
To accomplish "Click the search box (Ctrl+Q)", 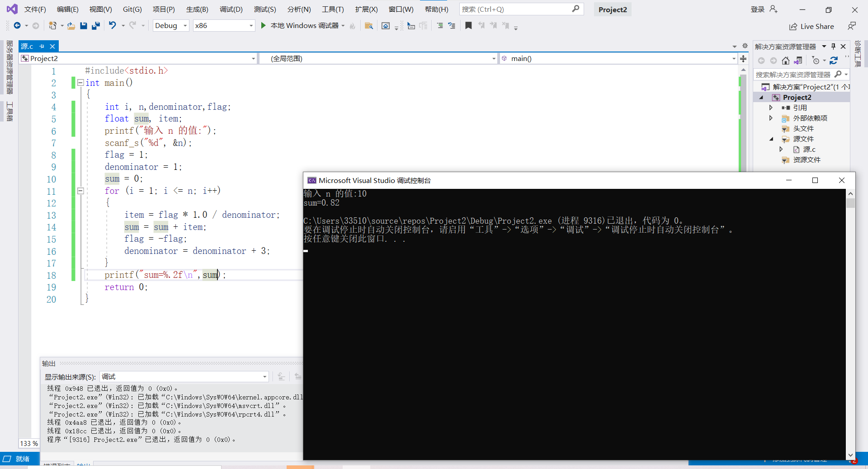I will tap(521, 9).
